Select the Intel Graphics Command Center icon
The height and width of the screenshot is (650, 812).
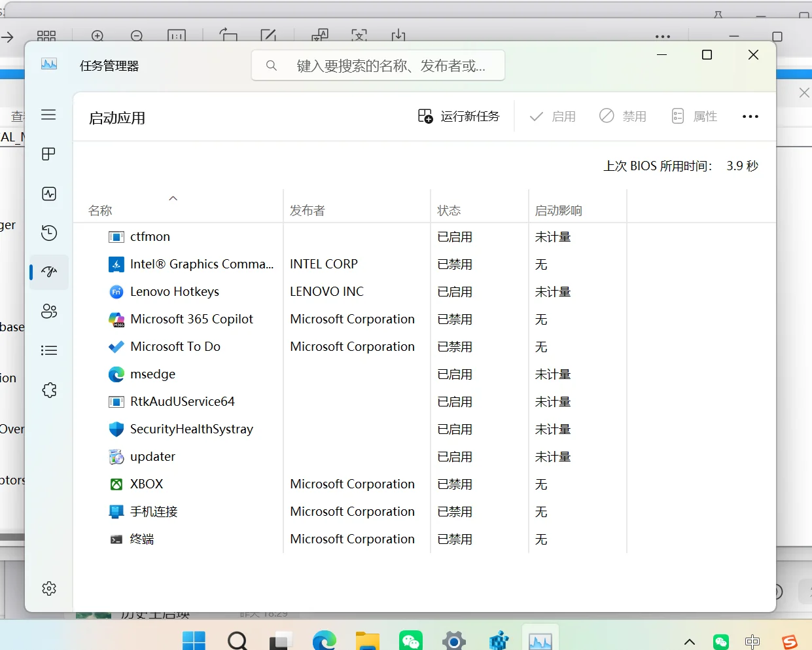coord(116,264)
